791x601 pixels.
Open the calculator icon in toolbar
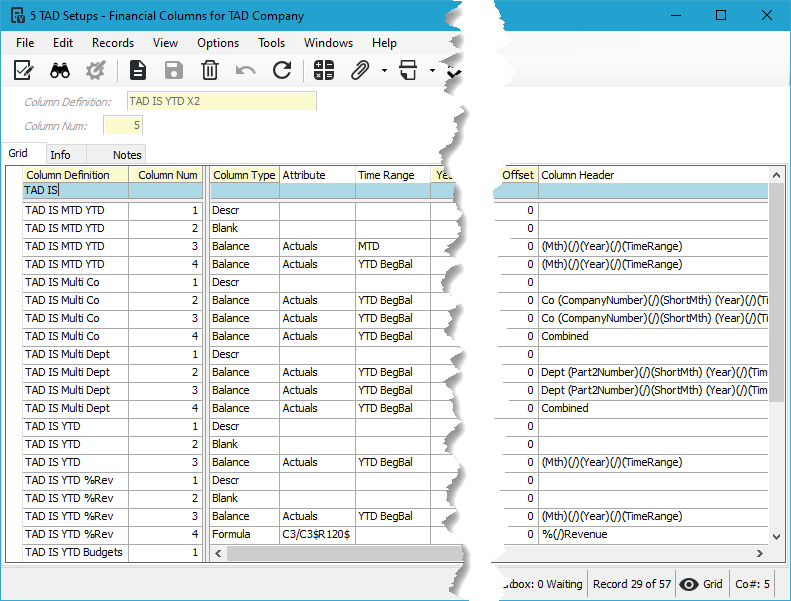pyautogui.click(x=323, y=71)
